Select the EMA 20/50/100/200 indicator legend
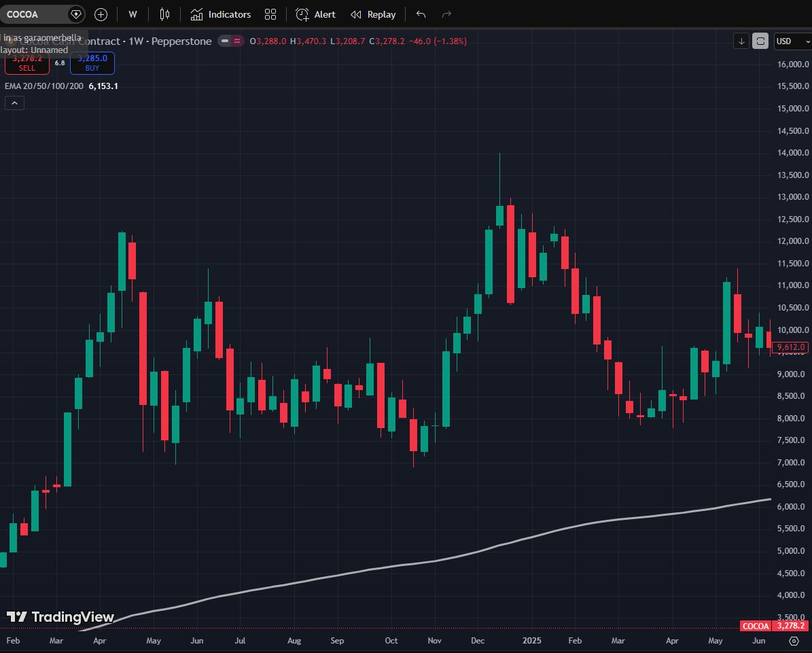 pos(44,86)
